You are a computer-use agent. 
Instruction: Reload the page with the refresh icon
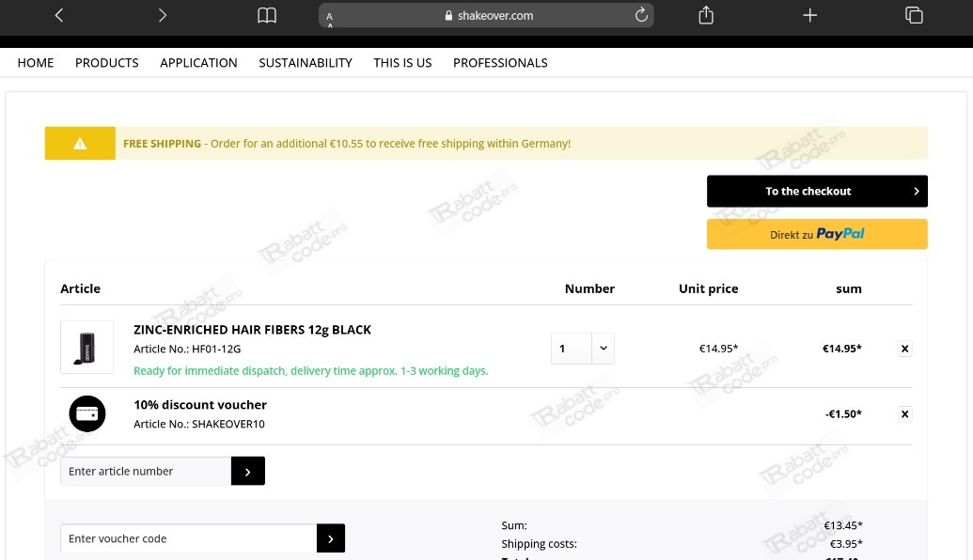coord(641,15)
